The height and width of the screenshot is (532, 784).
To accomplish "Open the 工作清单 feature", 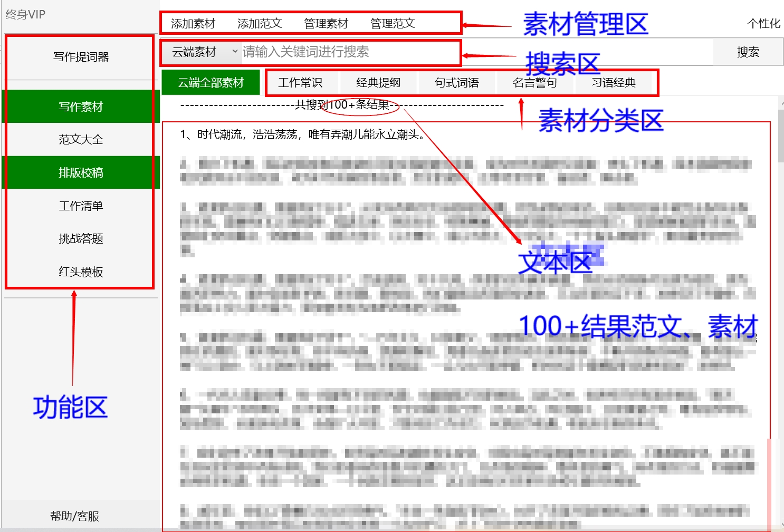I will [x=79, y=206].
